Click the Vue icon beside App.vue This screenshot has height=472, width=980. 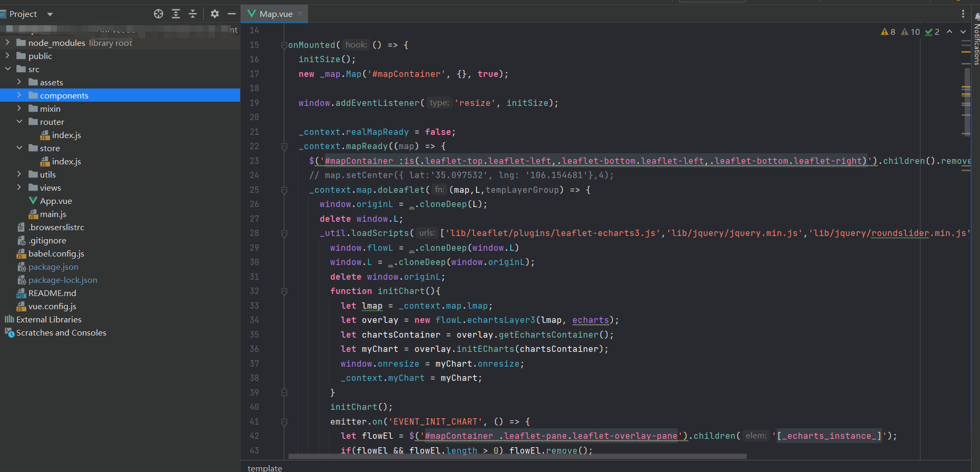(x=33, y=201)
